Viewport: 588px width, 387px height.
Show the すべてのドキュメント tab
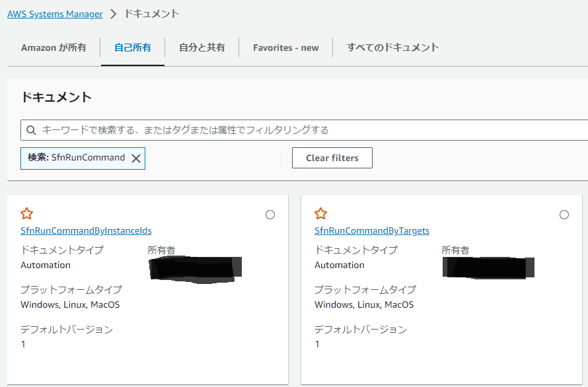pos(392,48)
